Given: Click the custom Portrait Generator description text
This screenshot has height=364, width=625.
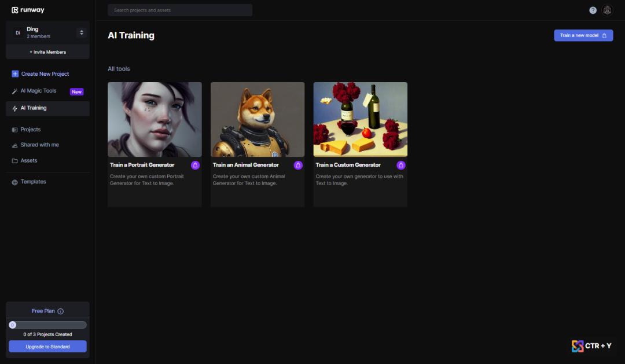Looking at the screenshot, I should coord(146,180).
